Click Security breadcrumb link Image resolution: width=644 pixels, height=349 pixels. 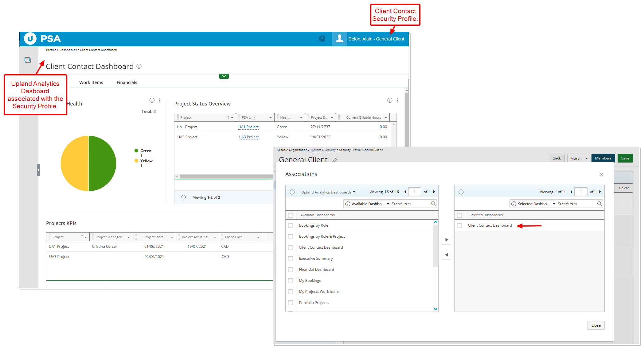tap(330, 150)
